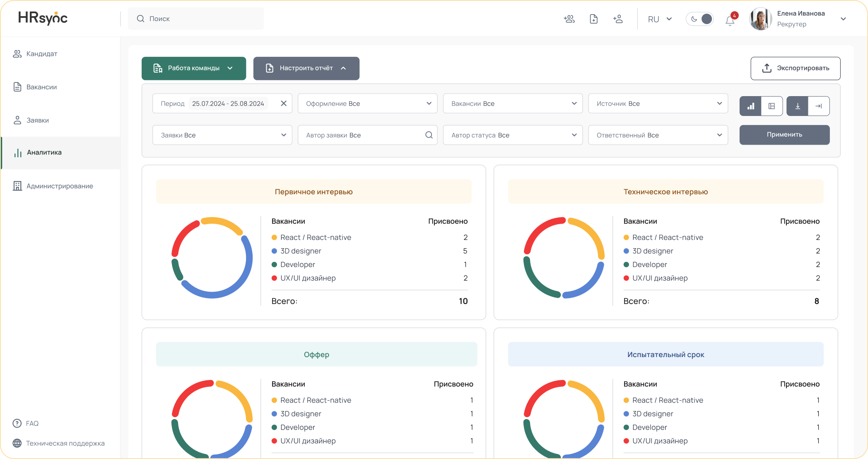Click the Экспортировать button
Viewport: 868px width, 459px height.
[796, 68]
